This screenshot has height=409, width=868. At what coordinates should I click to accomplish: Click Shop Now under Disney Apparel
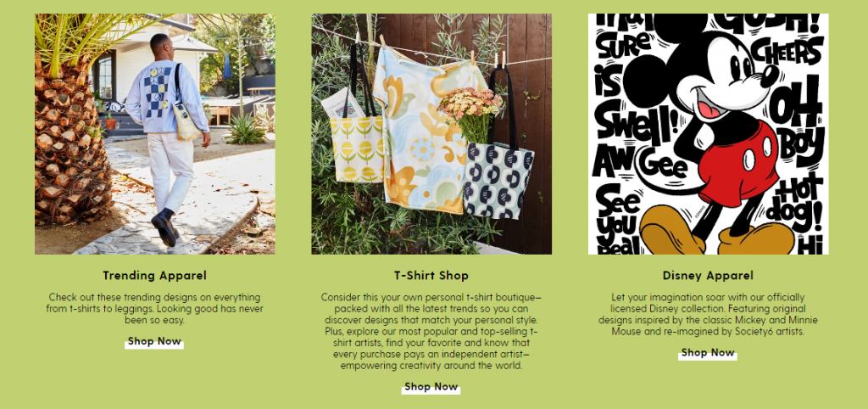coord(708,352)
